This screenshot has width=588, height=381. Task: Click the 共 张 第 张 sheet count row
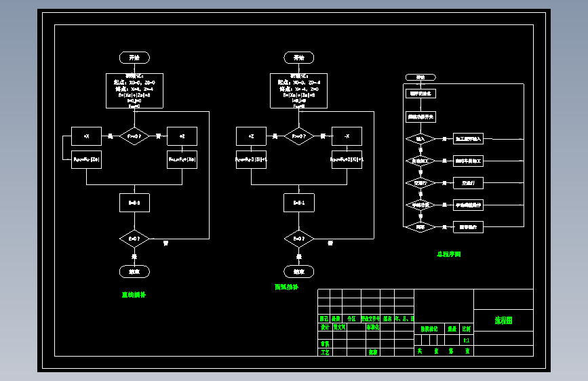[x=444, y=351]
